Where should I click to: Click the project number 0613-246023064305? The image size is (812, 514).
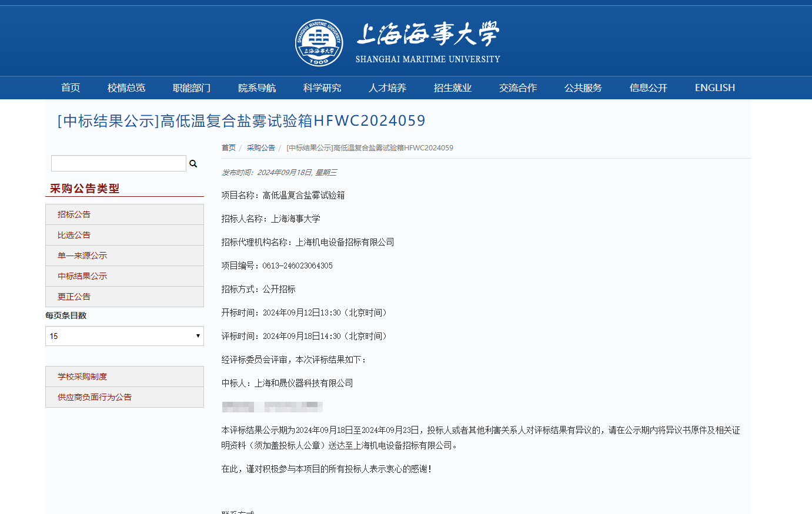click(x=298, y=266)
